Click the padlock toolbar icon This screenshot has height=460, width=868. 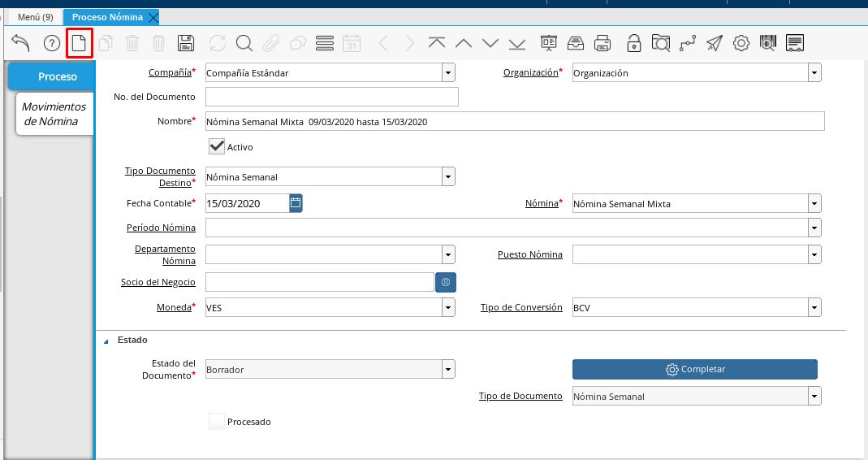634,43
